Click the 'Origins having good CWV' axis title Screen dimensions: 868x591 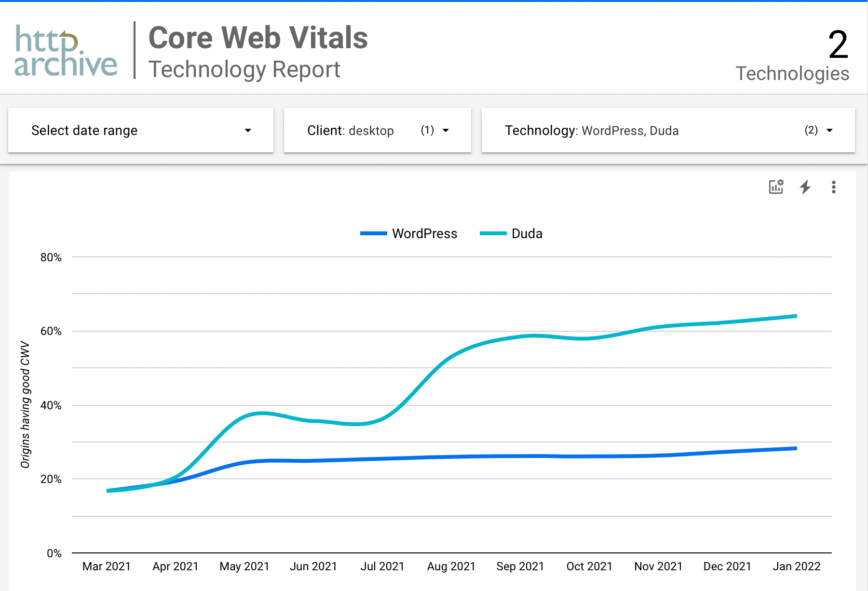click(x=25, y=405)
